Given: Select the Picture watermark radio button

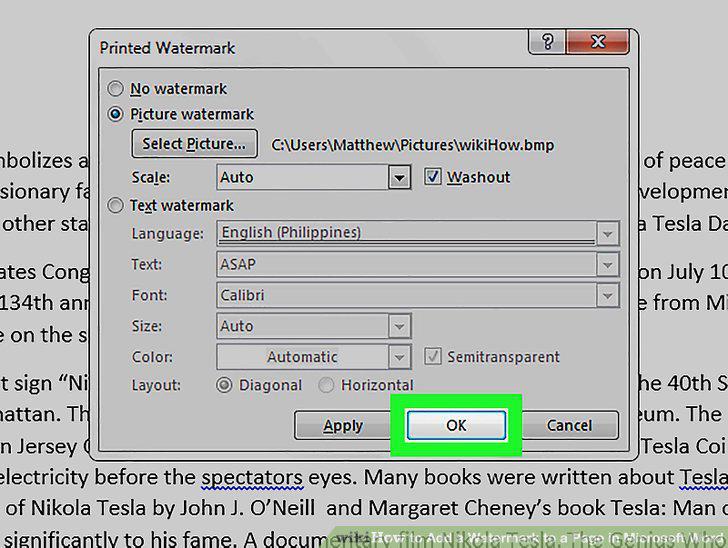Looking at the screenshot, I should 115,114.
